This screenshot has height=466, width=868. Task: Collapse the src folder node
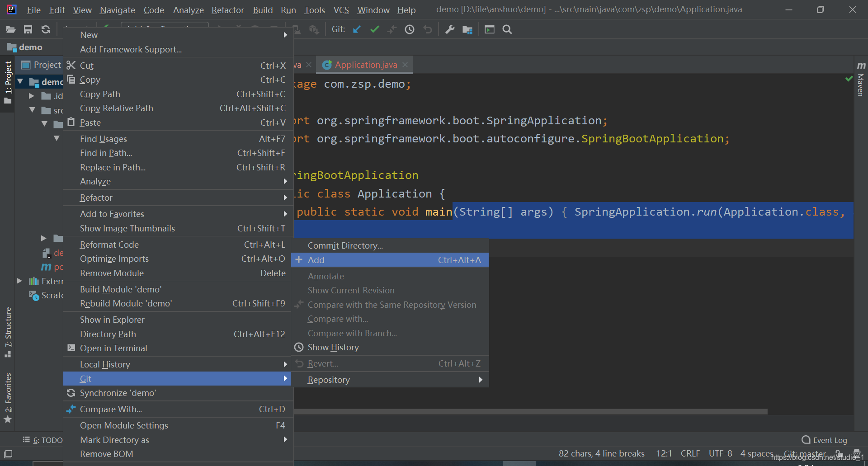coord(32,110)
